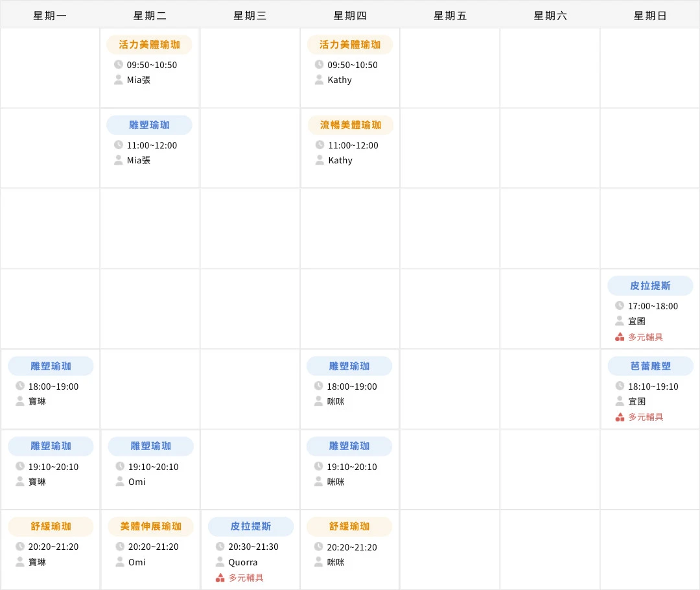Screen dimensions: 700x590
Task: Click the clock icon on Tuesday's 活力美體瑜珈 class
Action: (119, 64)
